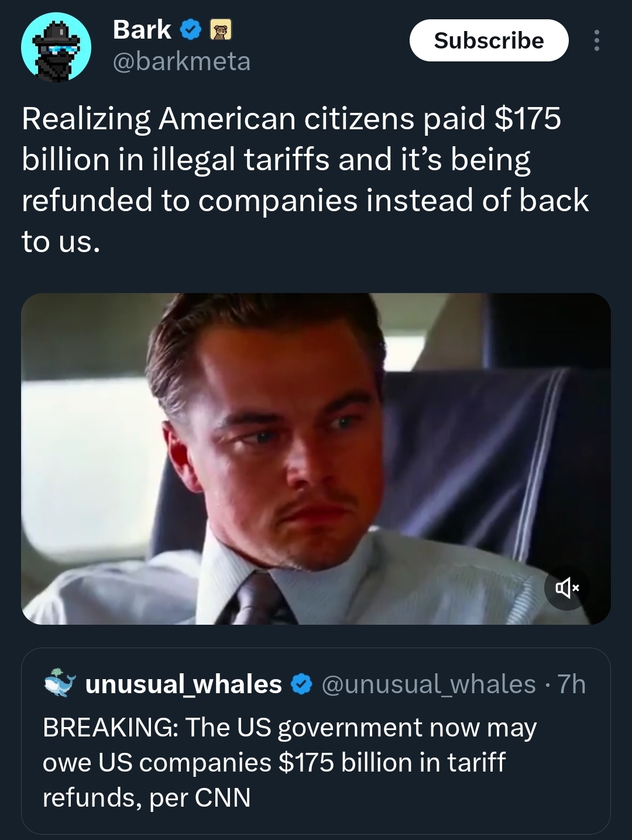This screenshot has width=632, height=840.
Task: Open Bark's profile avatar
Action: click(56, 46)
